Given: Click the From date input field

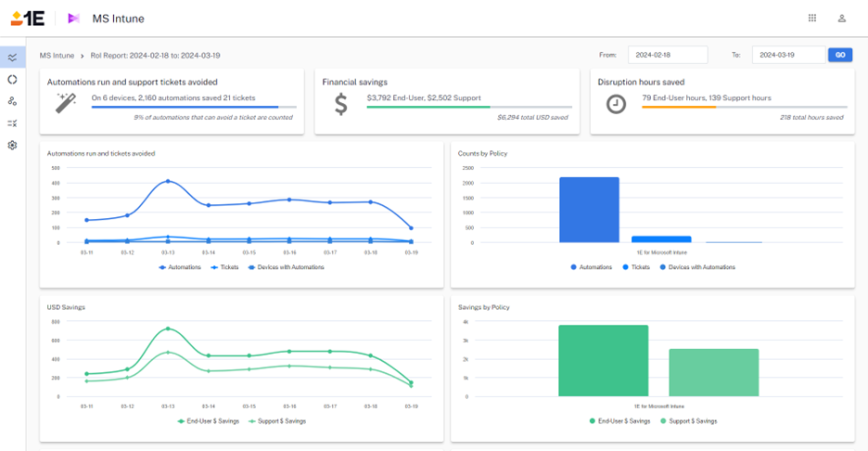Looking at the screenshot, I should point(668,55).
